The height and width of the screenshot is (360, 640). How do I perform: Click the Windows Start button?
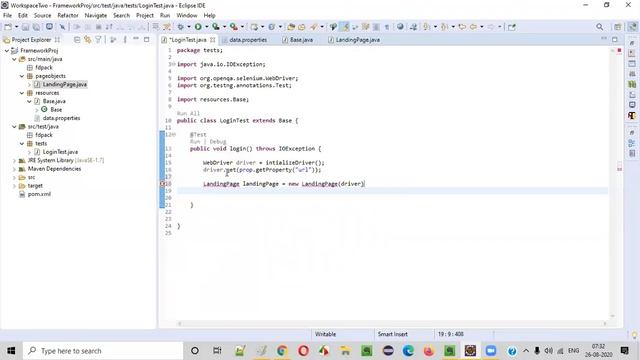[x=11, y=351]
